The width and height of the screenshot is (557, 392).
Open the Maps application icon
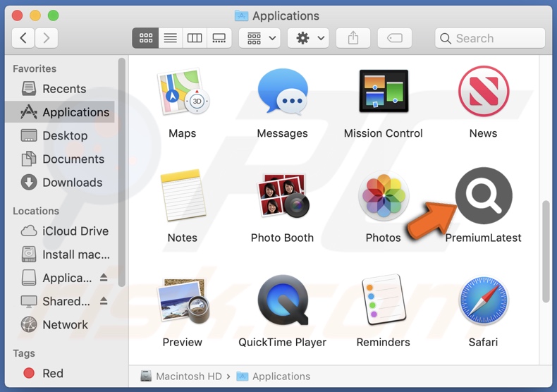click(x=183, y=92)
